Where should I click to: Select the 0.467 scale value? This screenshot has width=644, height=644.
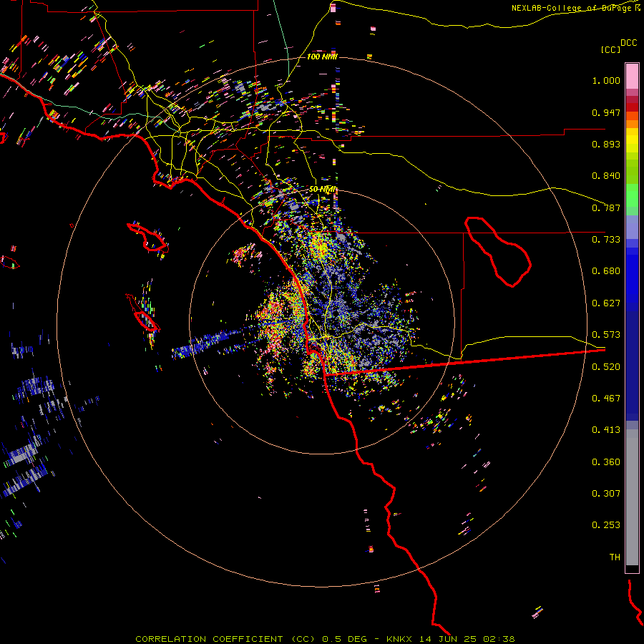(606, 399)
